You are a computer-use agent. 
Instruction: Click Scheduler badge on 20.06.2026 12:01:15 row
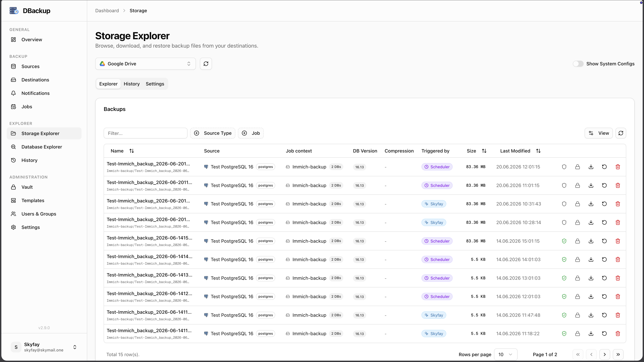(437, 167)
